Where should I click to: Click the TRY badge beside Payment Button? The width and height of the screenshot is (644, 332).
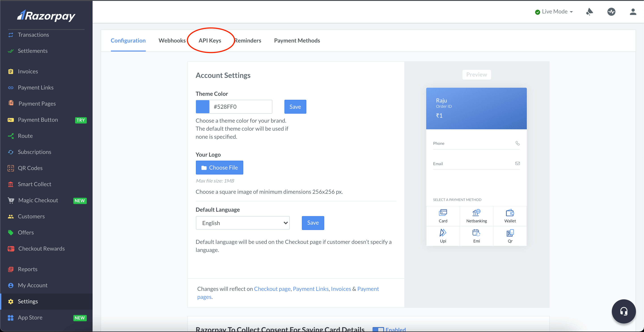80,120
